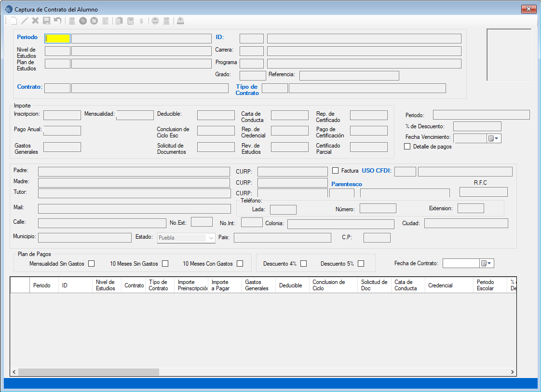This screenshot has height=392, width=541.
Task: Open the Fecha Vencimiento calendar dropdown
Action: pyautogui.click(x=494, y=138)
